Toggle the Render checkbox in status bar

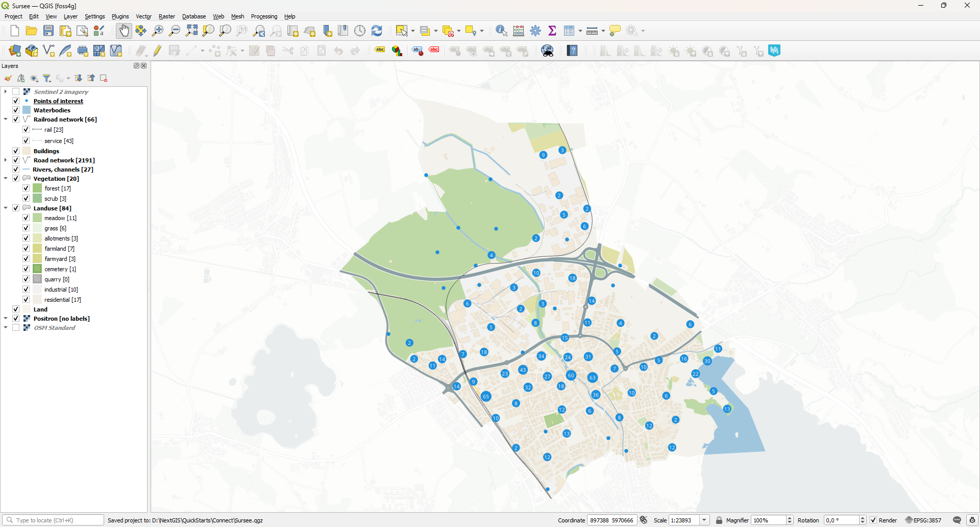pyautogui.click(x=873, y=520)
